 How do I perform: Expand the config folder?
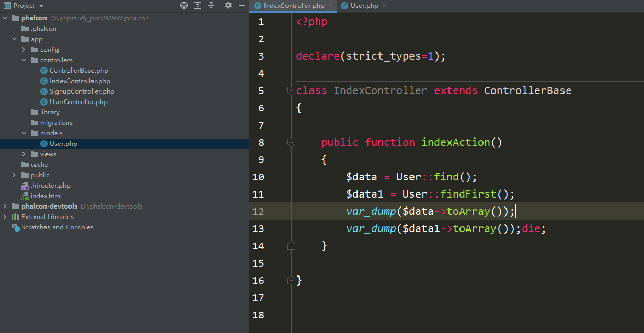24,49
